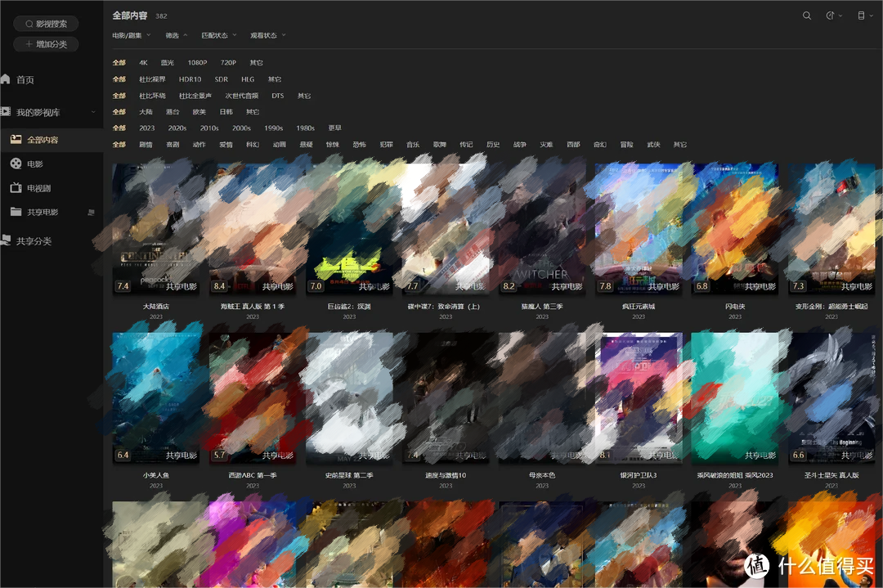Filter by HLG

(x=248, y=79)
